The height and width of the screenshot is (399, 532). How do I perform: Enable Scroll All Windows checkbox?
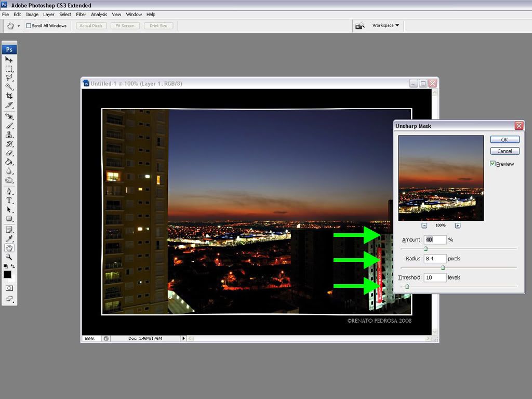[x=29, y=25]
